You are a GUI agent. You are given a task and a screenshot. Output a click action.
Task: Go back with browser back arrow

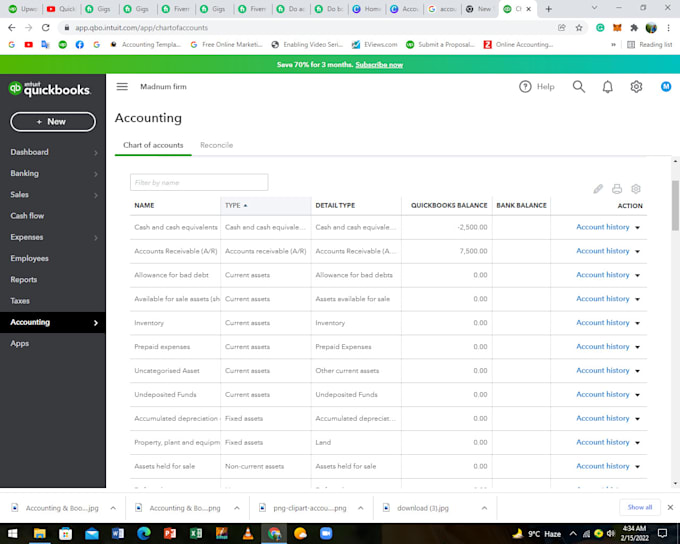pos(12,28)
